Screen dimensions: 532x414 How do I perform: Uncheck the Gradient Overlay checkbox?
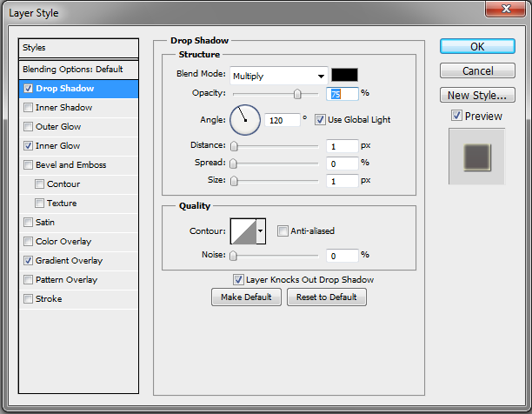28,261
